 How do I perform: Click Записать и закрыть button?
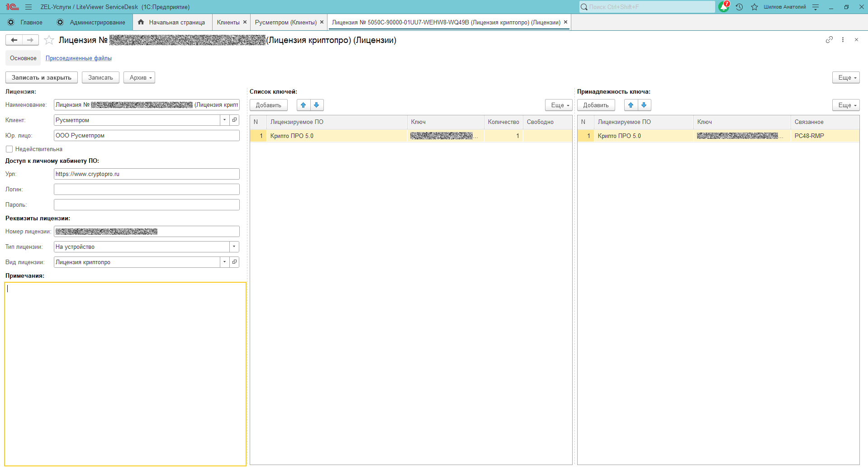coord(42,77)
